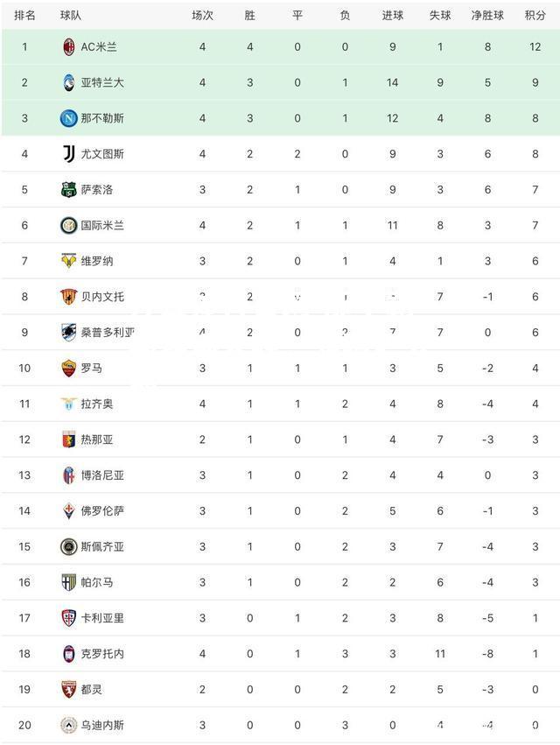Click the 净胜球 column header

pos(487,16)
